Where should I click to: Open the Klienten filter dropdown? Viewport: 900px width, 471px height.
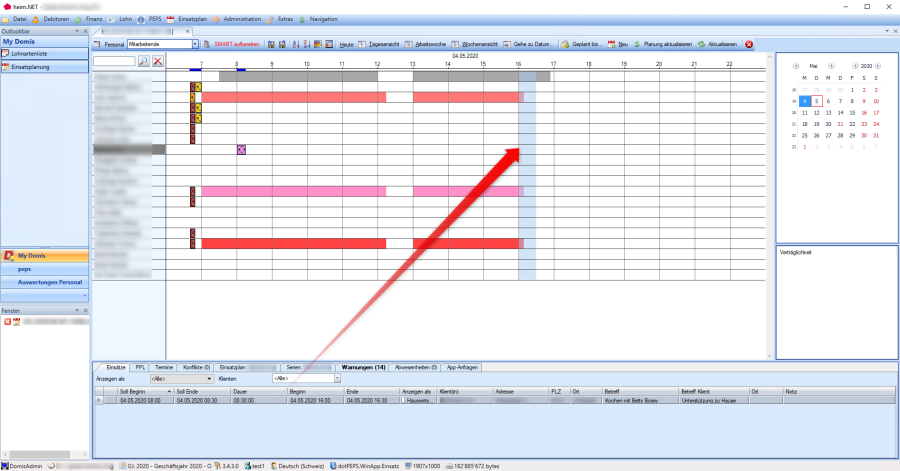tap(337, 379)
